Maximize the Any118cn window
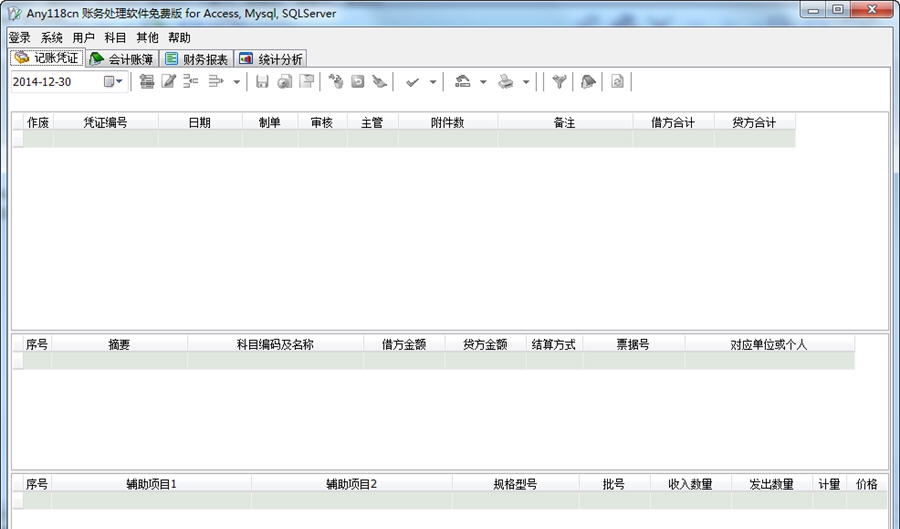The width and height of the screenshot is (900, 529). point(838,9)
